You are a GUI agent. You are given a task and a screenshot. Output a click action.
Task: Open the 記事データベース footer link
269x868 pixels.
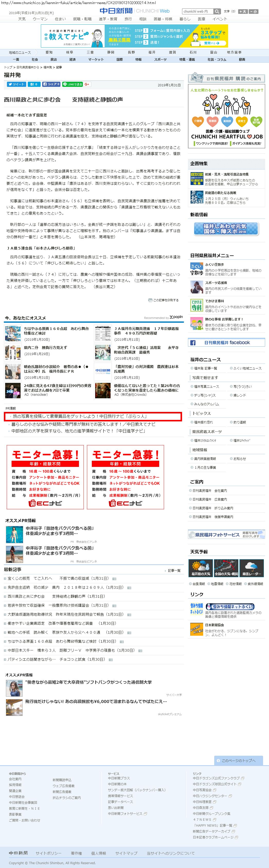point(120,802)
